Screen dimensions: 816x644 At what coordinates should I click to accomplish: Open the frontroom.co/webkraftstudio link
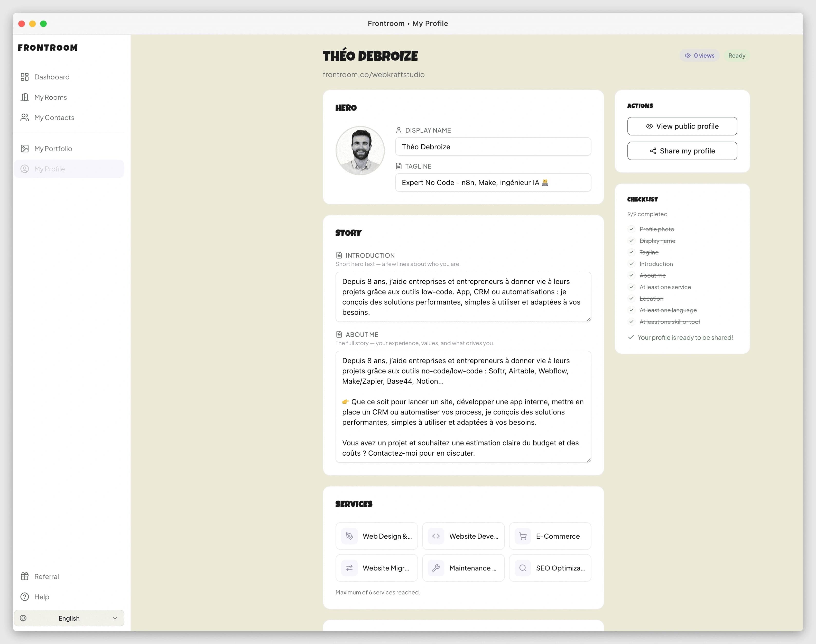(374, 75)
